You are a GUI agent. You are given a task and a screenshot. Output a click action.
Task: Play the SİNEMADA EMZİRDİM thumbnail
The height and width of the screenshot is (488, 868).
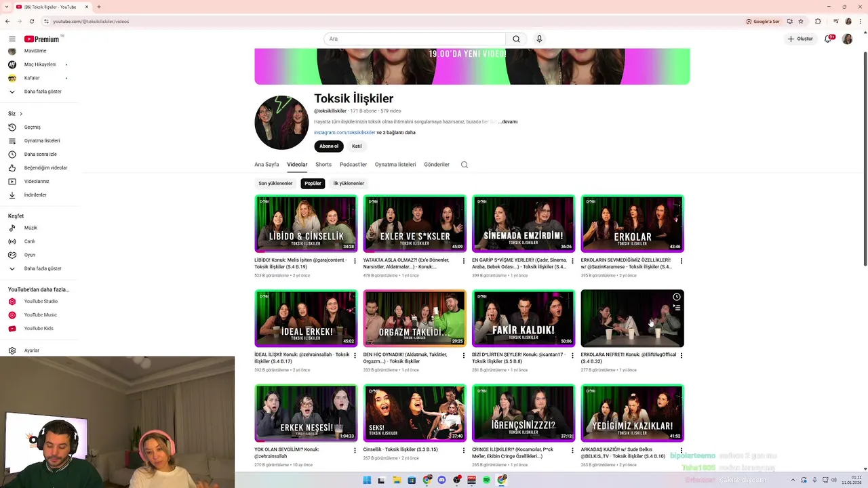click(524, 224)
